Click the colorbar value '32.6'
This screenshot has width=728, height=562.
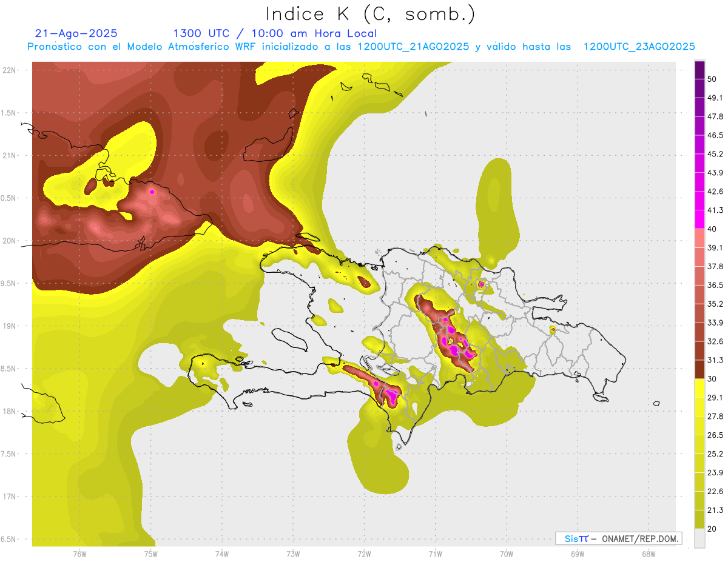click(x=715, y=341)
